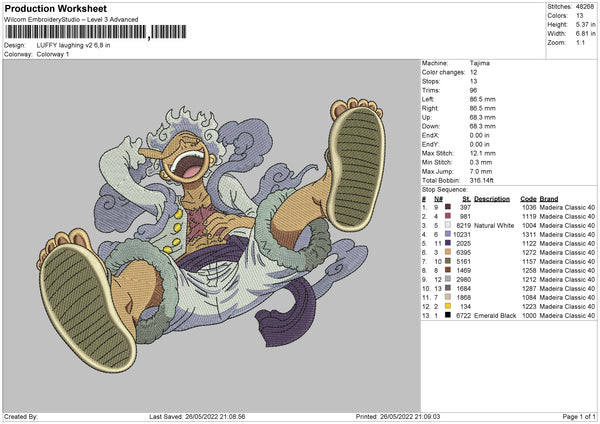Viewport: 600px width, 424px height.
Task: Click the Page 1 of 1 footer text
Action: pos(579,416)
